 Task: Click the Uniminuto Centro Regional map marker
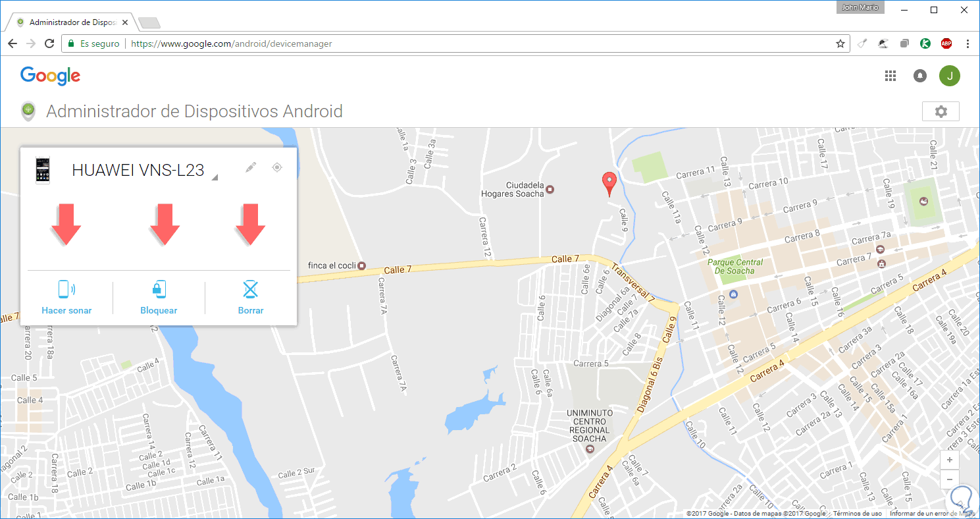pyautogui.click(x=590, y=449)
